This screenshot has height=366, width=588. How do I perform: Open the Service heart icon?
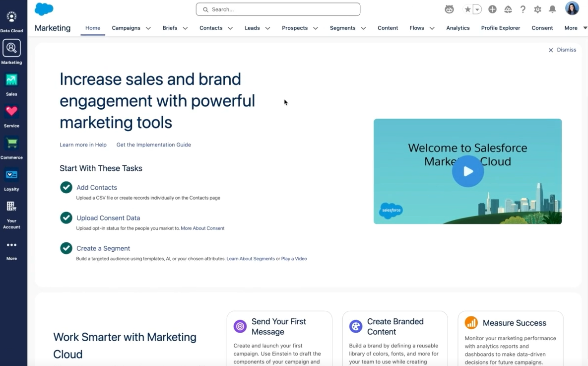coord(11,112)
